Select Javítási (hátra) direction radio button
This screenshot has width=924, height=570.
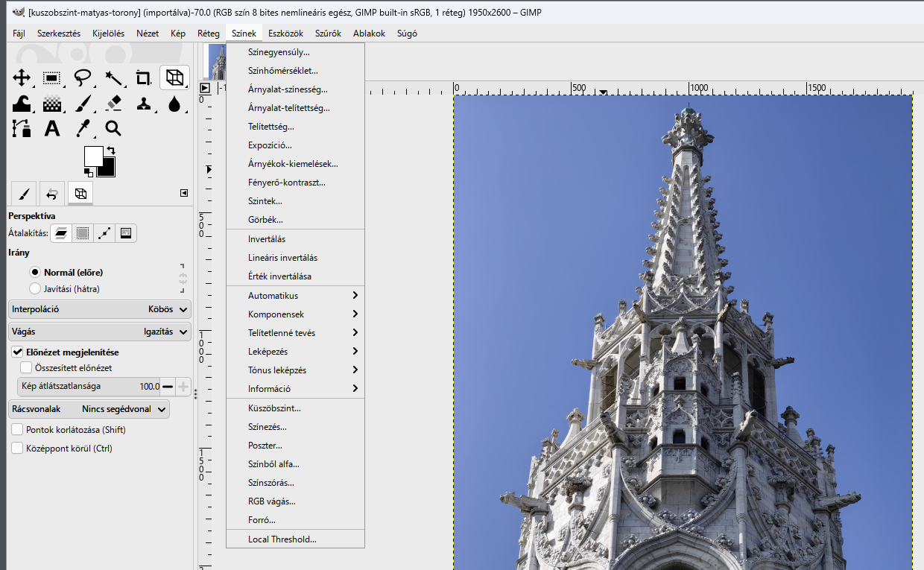click(x=35, y=288)
